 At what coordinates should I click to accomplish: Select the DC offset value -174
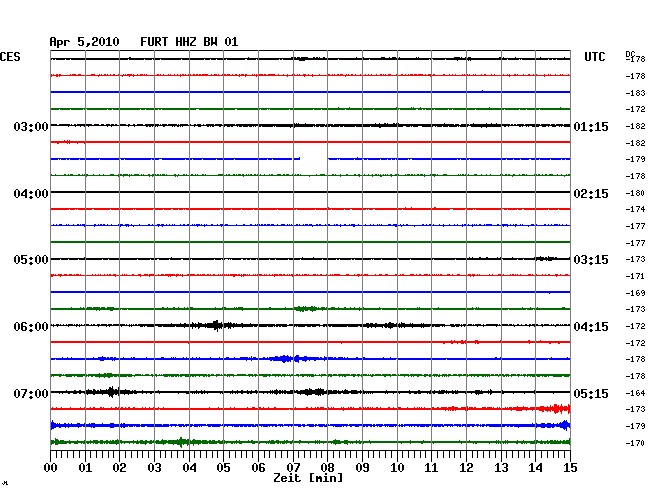[635, 209]
